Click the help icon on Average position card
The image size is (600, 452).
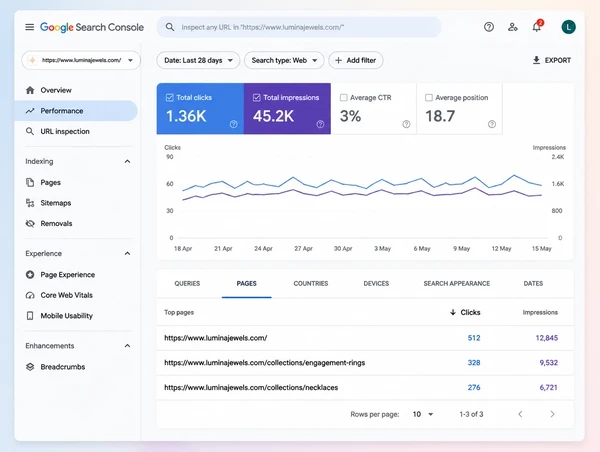[492, 124]
